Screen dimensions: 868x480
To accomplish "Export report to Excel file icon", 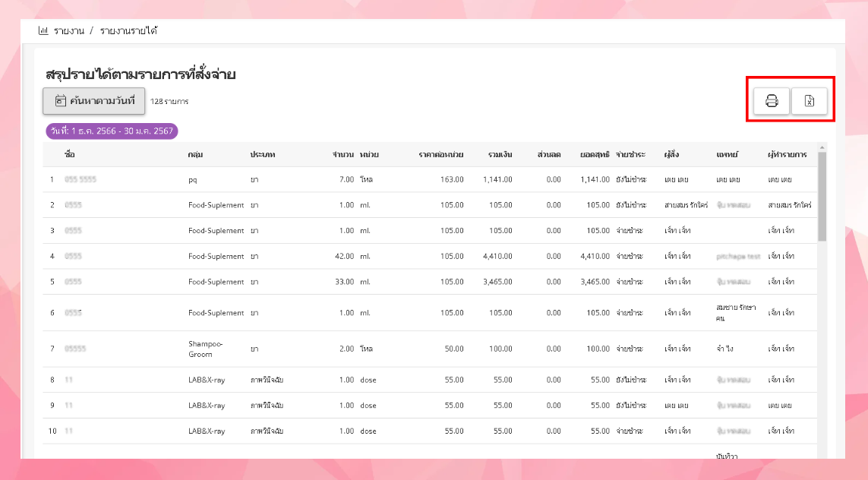I will [810, 101].
